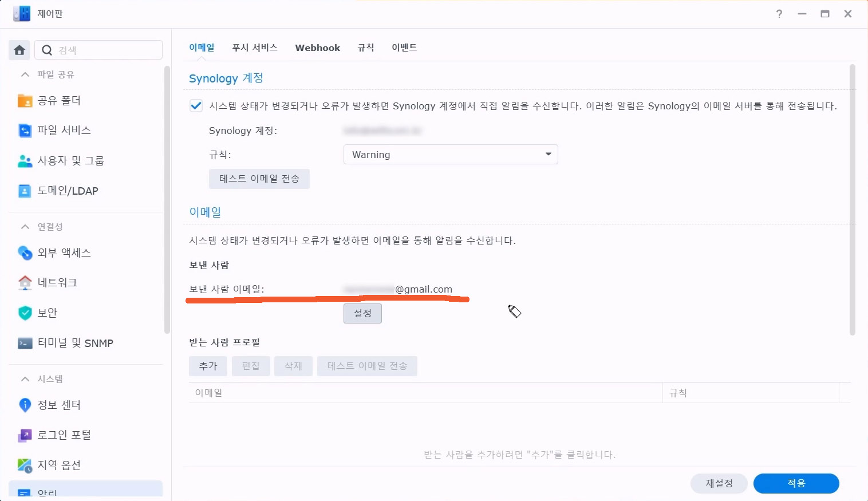Collapse the Connectivity (연결성) section
The width and height of the screenshot is (868, 501).
tap(25, 227)
